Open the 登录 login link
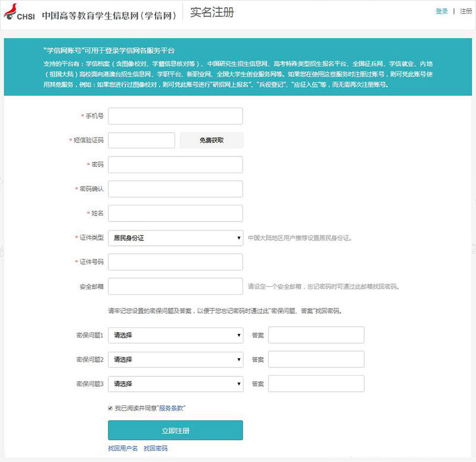This screenshot has width=476, height=462. pyautogui.click(x=441, y=11)
